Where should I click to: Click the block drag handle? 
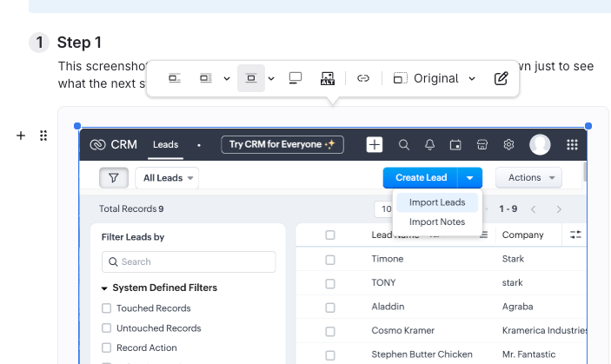coord(43,136)
